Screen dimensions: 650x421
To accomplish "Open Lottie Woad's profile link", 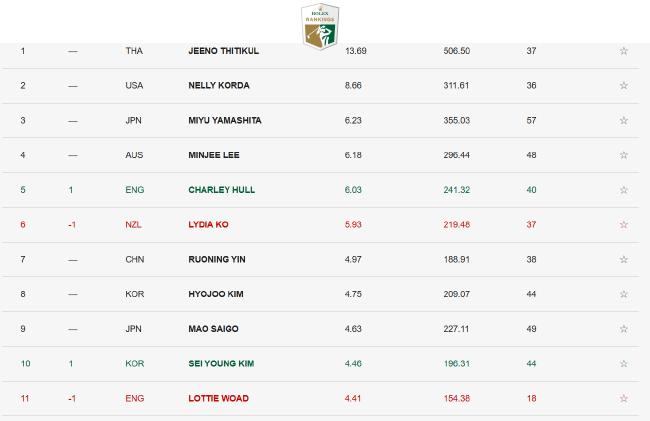I will coord(218,398).
